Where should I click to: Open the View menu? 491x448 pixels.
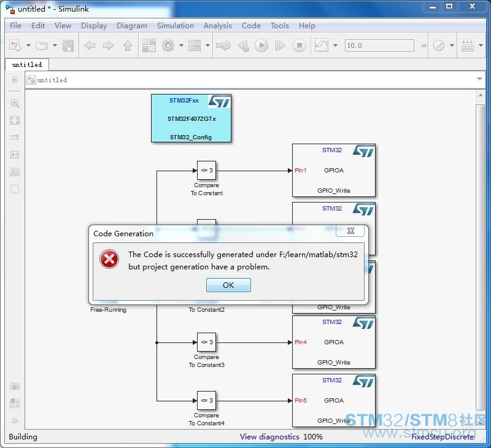point(63,26)
